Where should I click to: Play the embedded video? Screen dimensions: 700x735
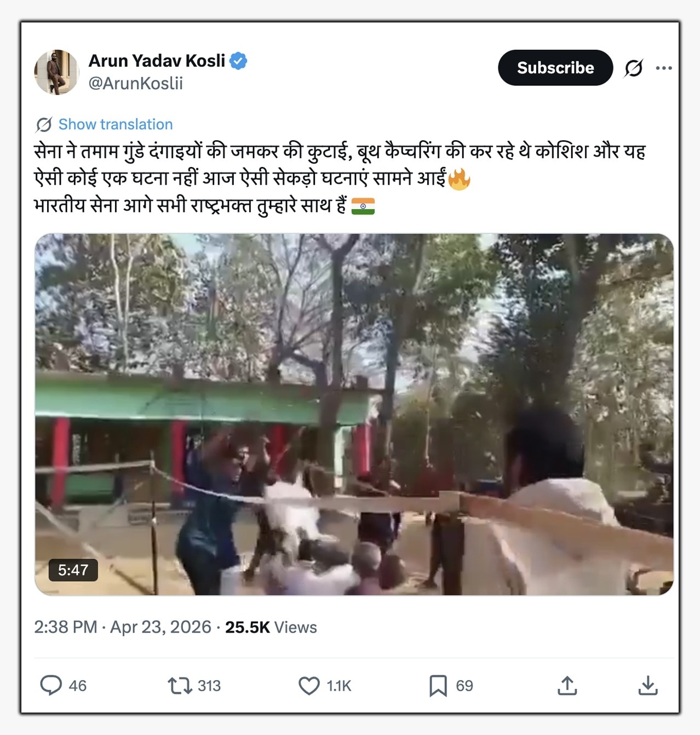coord(354,415)
